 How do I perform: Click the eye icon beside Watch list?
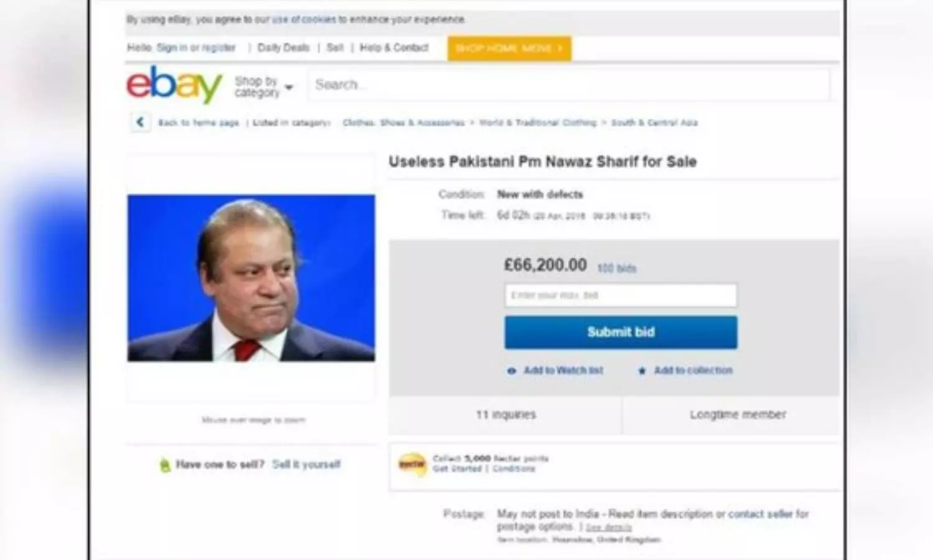click(511, 371)
